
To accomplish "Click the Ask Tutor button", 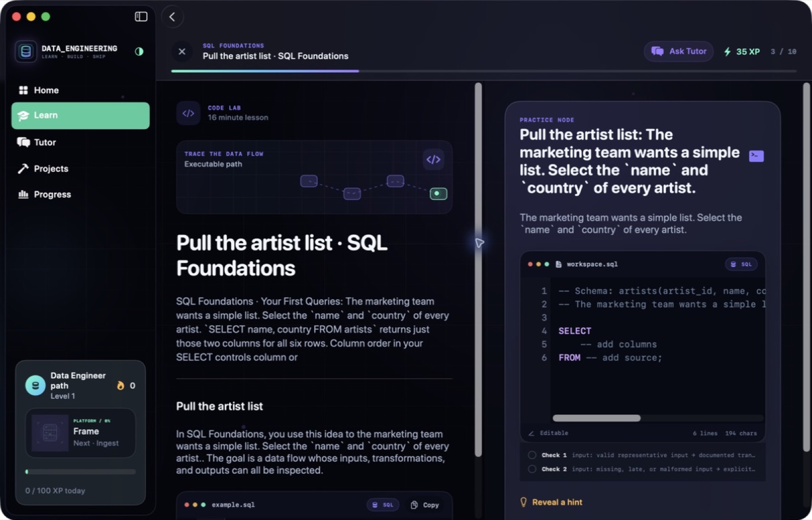I will (x=679, y=51).
